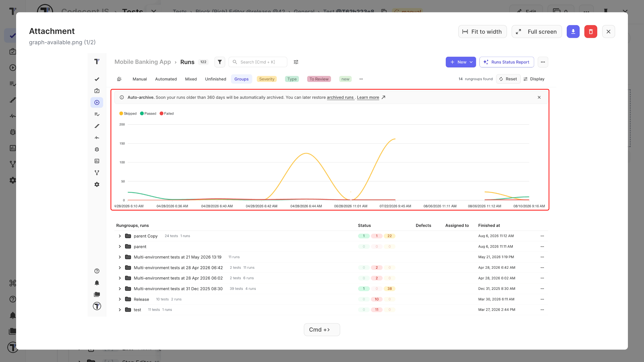
Task: Switch to the Manual tab
Action: pos(140,79)
